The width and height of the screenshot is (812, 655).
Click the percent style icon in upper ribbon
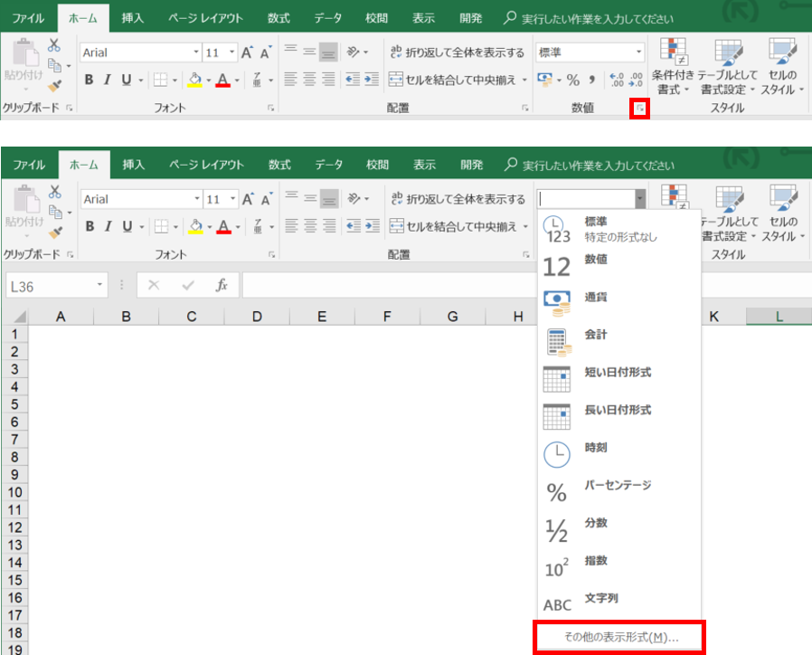click(x=572, y=81)
